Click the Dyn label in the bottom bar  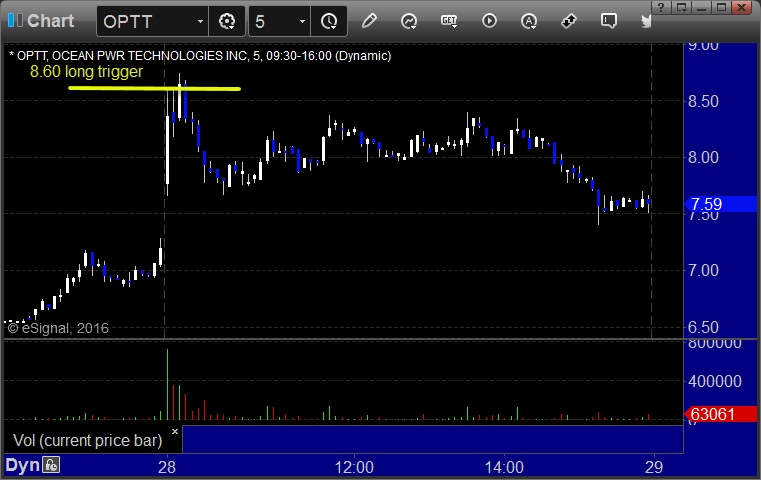click(x=22, y=465)
